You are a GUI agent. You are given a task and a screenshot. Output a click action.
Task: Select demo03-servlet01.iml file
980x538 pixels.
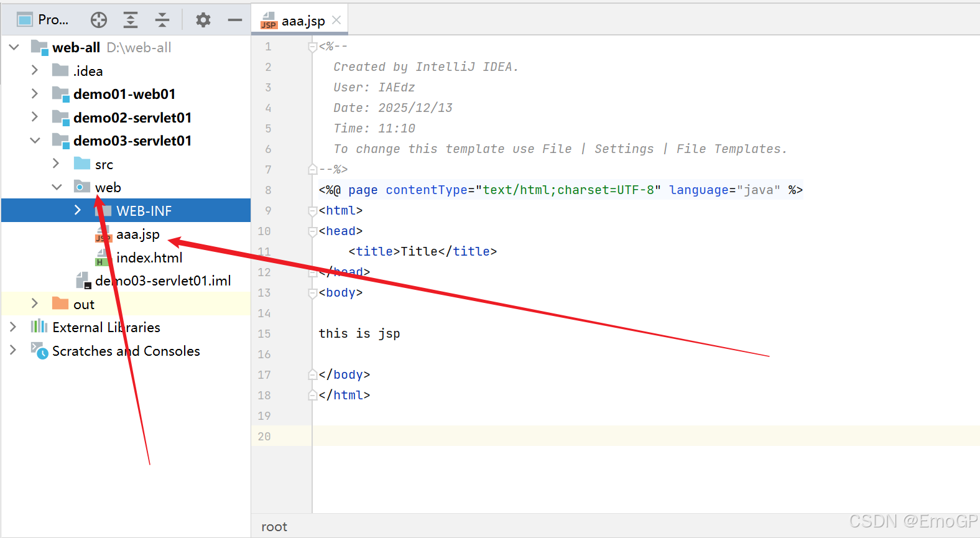point(126,281)
